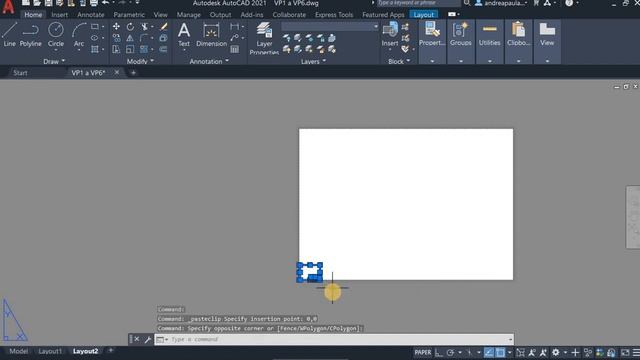The image size is (640, 360).
Task: Toggle Ortho mode in status bar
Action: coord(439,352)
